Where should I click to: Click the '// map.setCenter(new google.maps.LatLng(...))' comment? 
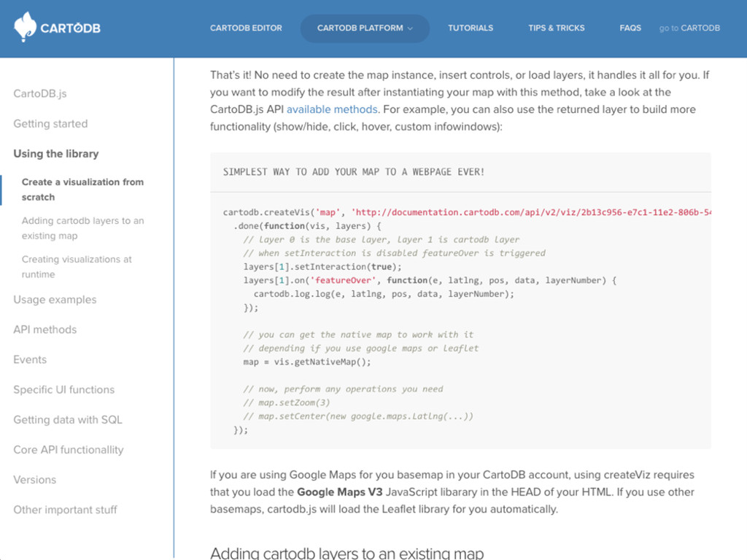[x=358, y=416]
